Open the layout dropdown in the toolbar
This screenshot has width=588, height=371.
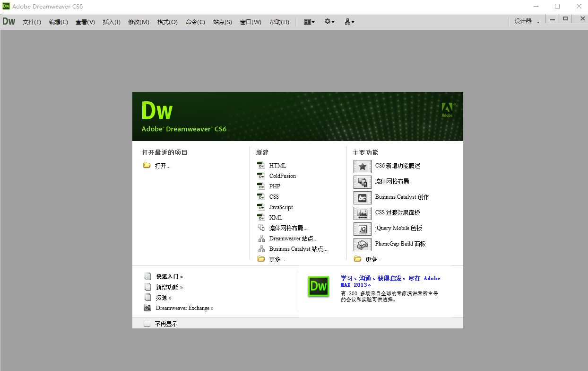[309, 22]
